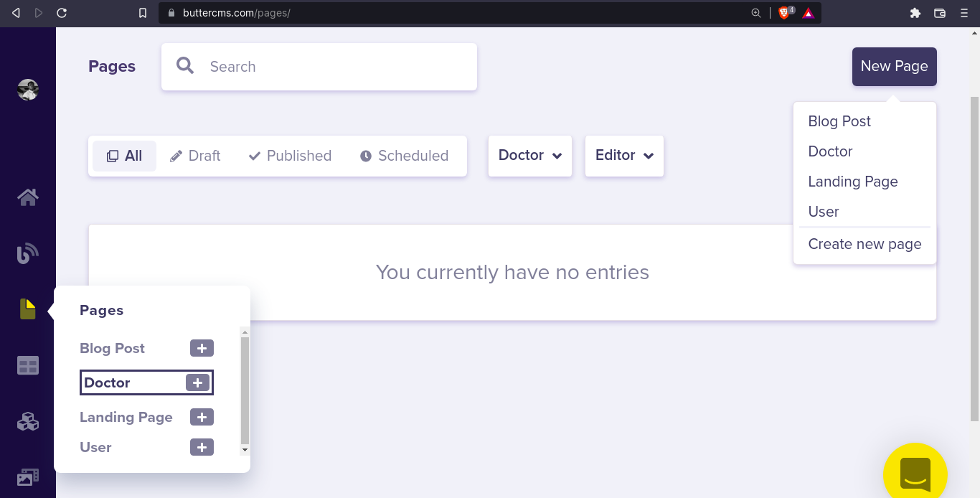980x498 pixels.
Task: Click the yellow Pages sidebar icon
Action: (x=28, y=309)
